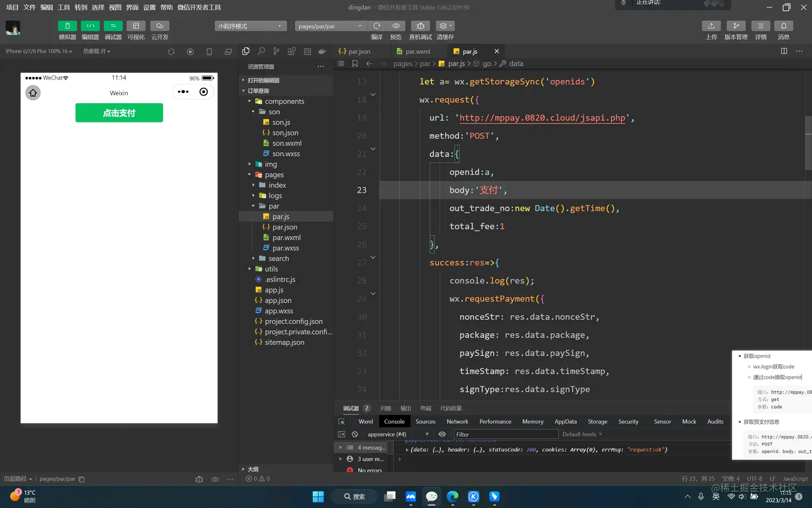Screen dimensions: 812x508
Task: Open the mini program mode dropdown
Action: 250,26
